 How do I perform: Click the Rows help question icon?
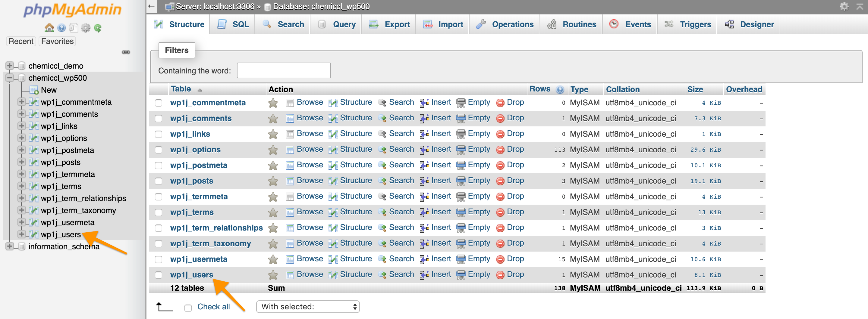(x=560, y=89)
